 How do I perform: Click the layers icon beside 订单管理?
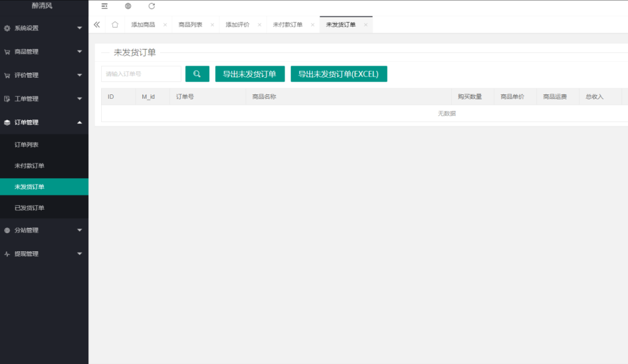coord(7,123)
